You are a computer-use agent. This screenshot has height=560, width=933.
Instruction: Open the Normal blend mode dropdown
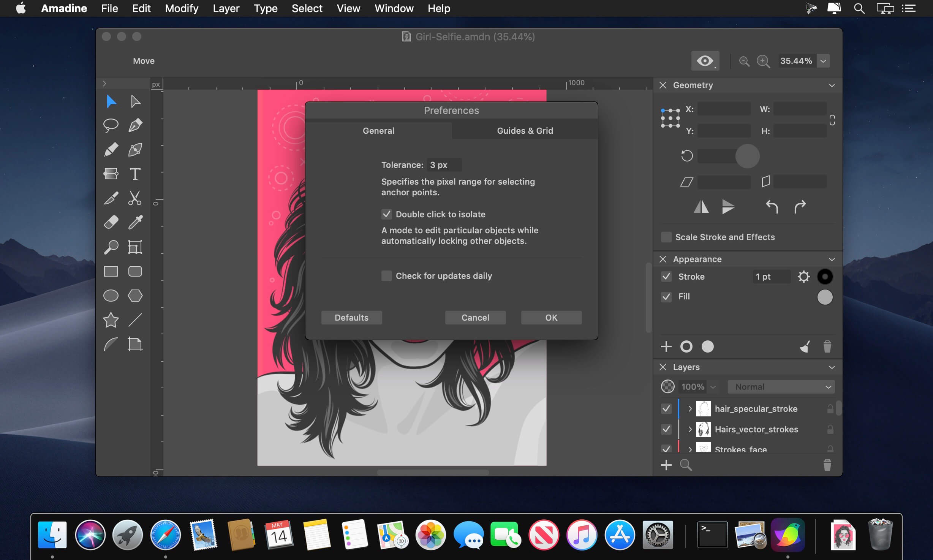pyautogui.click(x=781, y=387)
